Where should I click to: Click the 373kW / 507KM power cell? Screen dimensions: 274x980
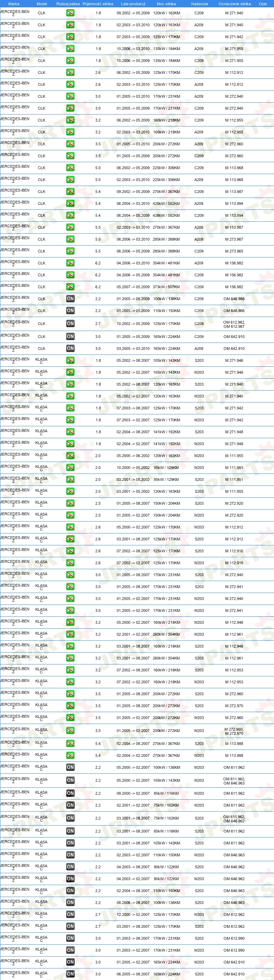(166, 287)
